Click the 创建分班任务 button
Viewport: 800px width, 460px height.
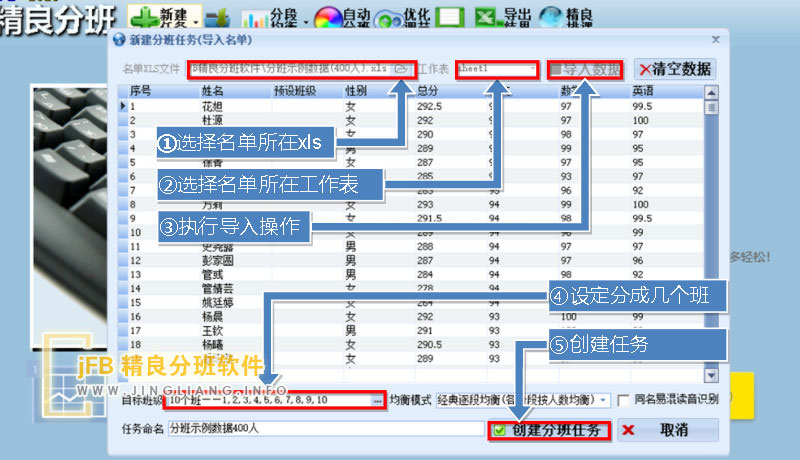[x=549, y=430]
